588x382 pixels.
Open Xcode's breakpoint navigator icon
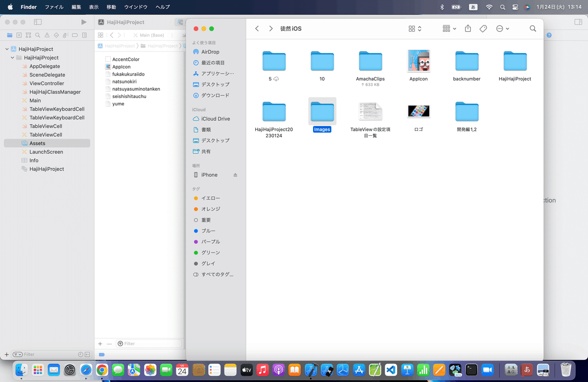coord(75,35)
